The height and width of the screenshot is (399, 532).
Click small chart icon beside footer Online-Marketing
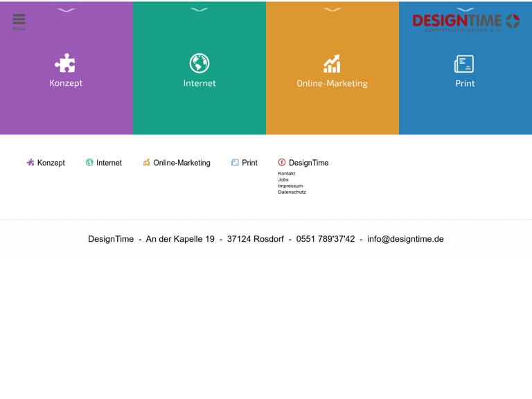pos(146,163)
